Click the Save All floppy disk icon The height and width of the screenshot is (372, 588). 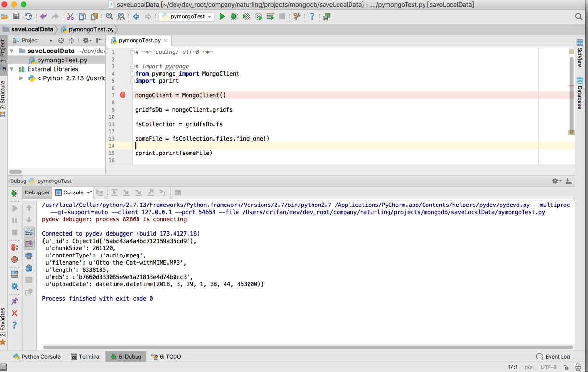(x=16, y=17)
